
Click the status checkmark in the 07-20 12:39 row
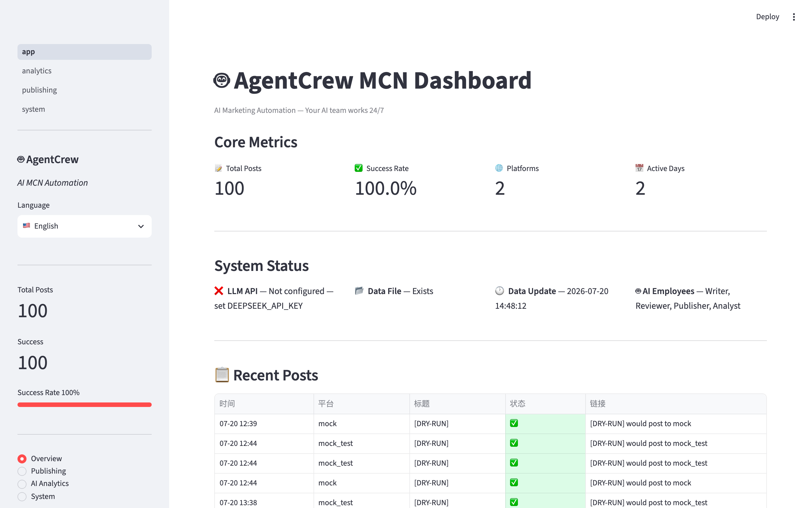(x=514, y=423)
